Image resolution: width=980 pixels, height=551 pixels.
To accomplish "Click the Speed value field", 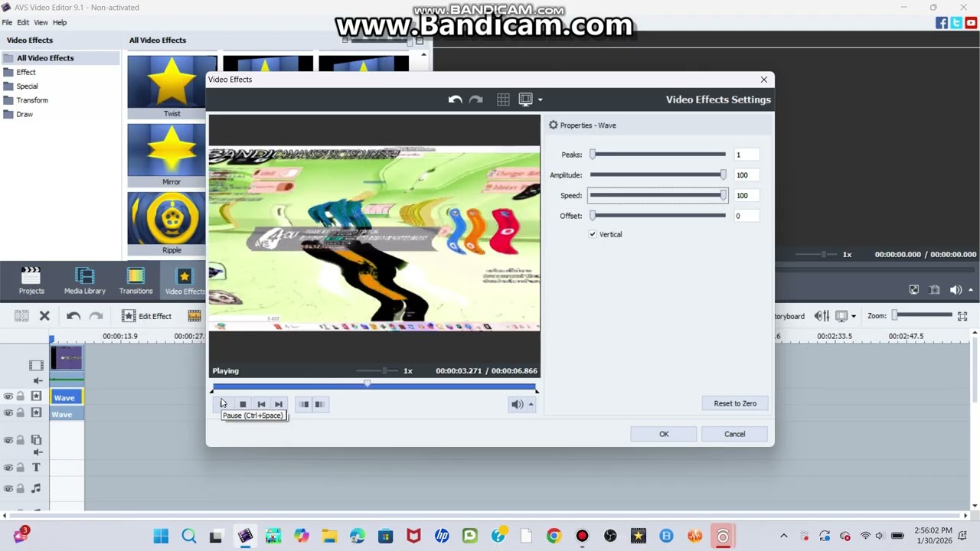I will [x=746, y=195].
